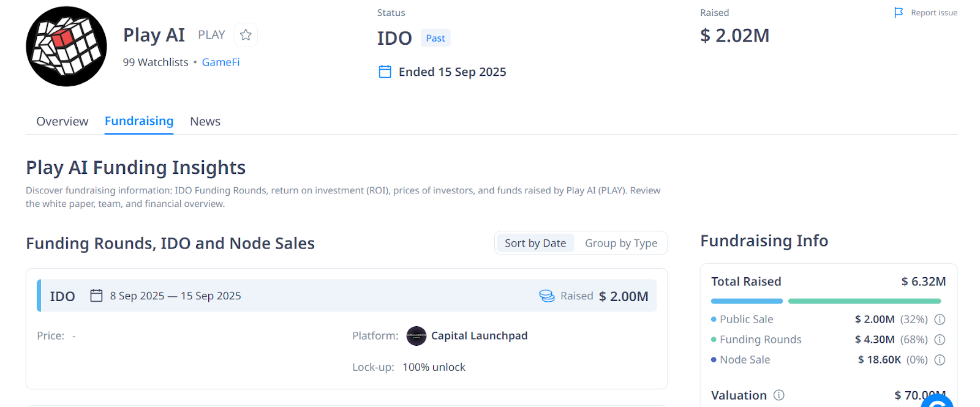Open the Overview tab

pos(62,121)
